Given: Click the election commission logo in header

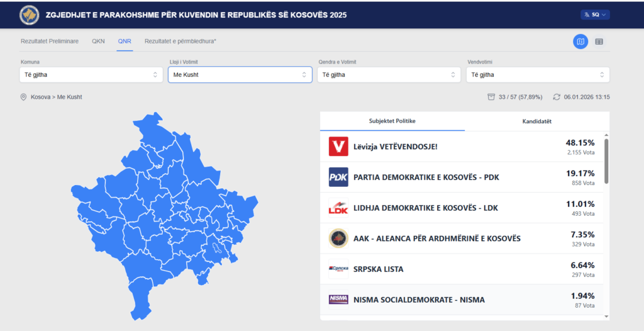Looking at the screenshot, I should [29, 14].
